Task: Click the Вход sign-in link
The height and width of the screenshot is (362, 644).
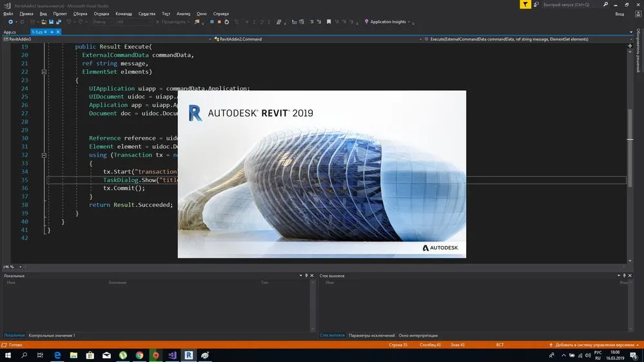Action: (620, 14)
